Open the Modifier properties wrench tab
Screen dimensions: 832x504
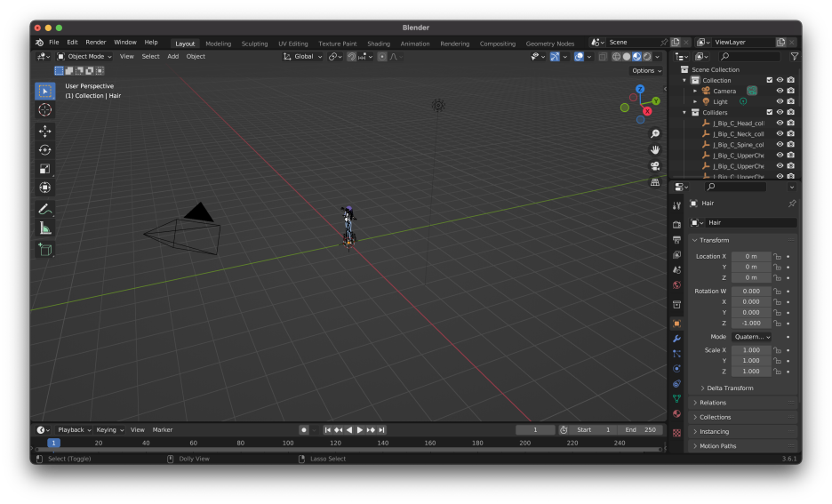(676, 339)
